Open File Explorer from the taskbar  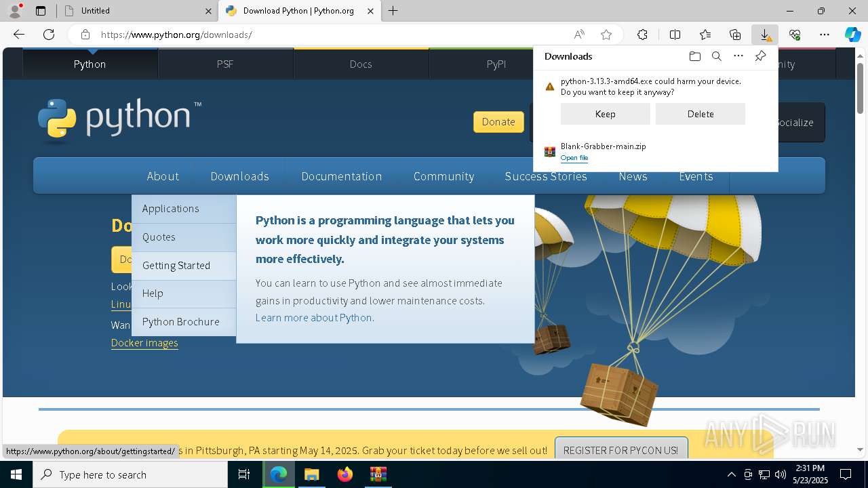pyautogui.click(x=311, y=474)
